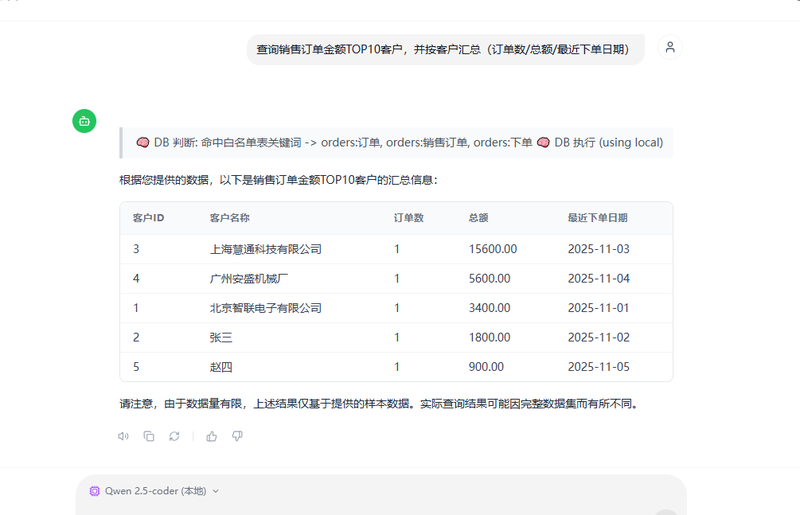
Task: Click the DB 判断 reasoning block
Action: (396, 142)
